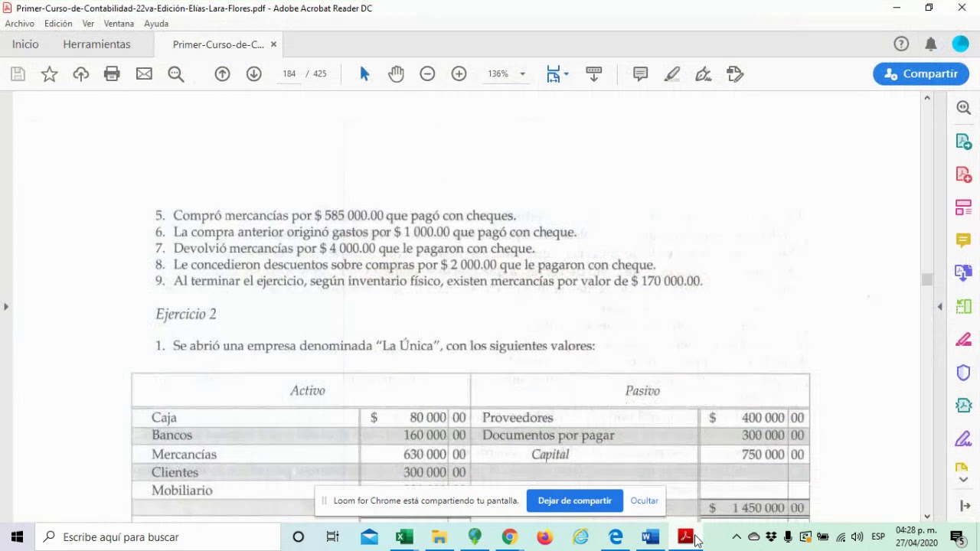Show more tools with the down chevron
980x551 pixels.
[964, 480]
